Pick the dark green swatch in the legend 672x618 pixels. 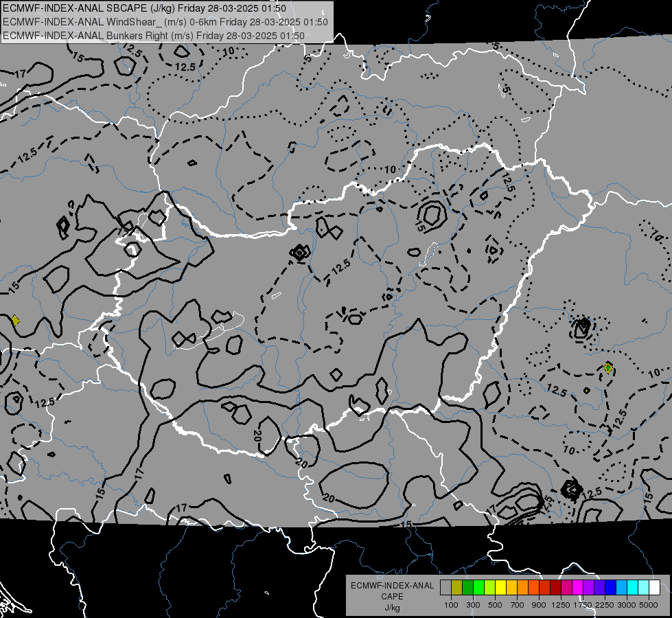[x=467, y=588]
